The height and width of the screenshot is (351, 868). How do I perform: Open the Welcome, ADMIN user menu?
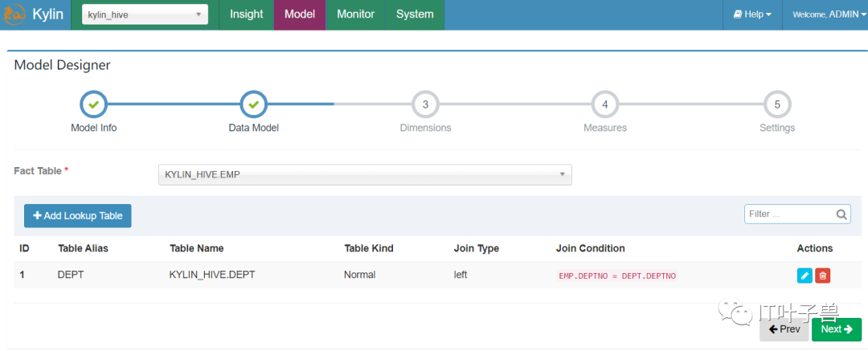click(x=829, y=14)
